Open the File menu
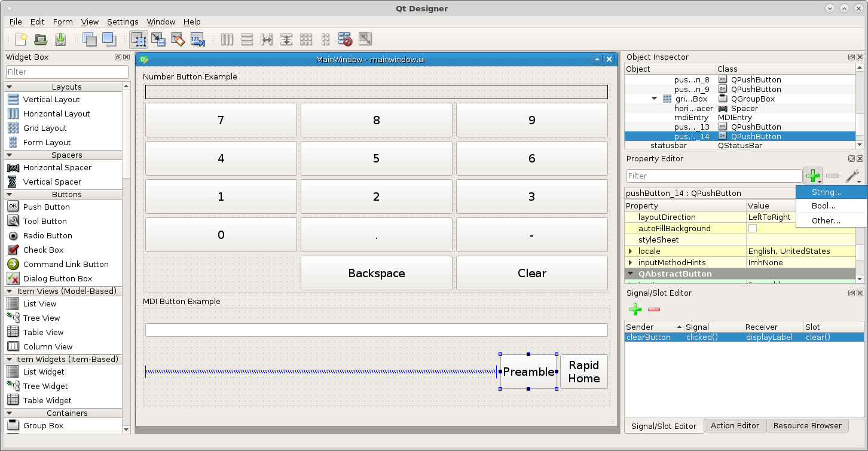This screenshot has width=868, height=451. [16, 22]
